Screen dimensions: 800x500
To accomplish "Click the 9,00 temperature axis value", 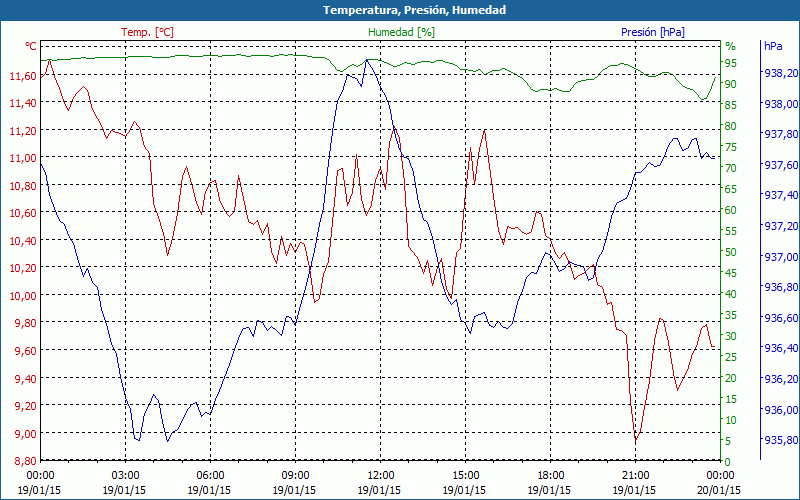I will pos(26,434).
